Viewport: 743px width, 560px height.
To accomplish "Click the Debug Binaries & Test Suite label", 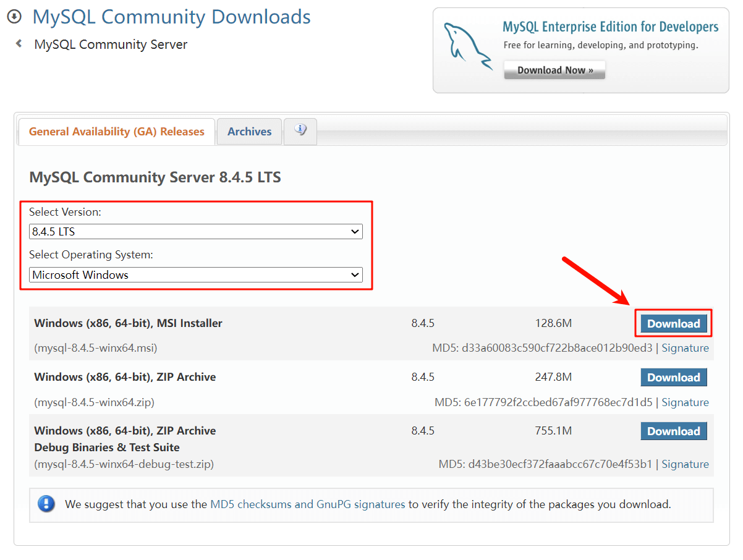I will point(107,448).
